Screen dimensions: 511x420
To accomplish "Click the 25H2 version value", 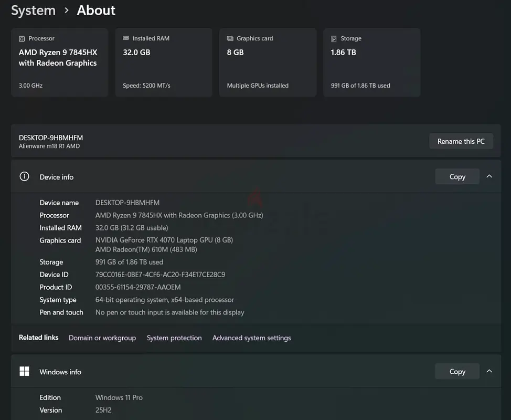I will [103, 410].
